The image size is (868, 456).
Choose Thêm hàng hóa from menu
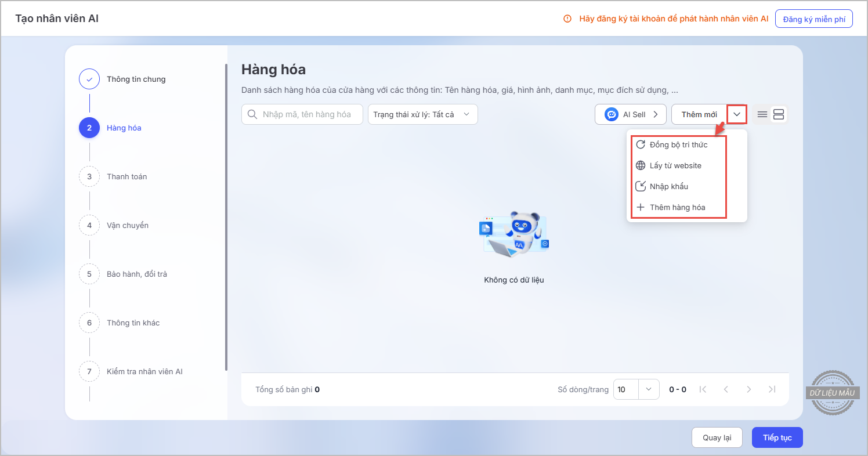[x=677, y=207]
